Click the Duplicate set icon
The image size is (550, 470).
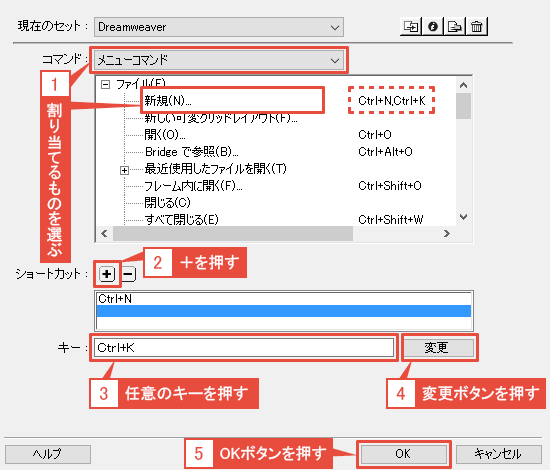411,27
